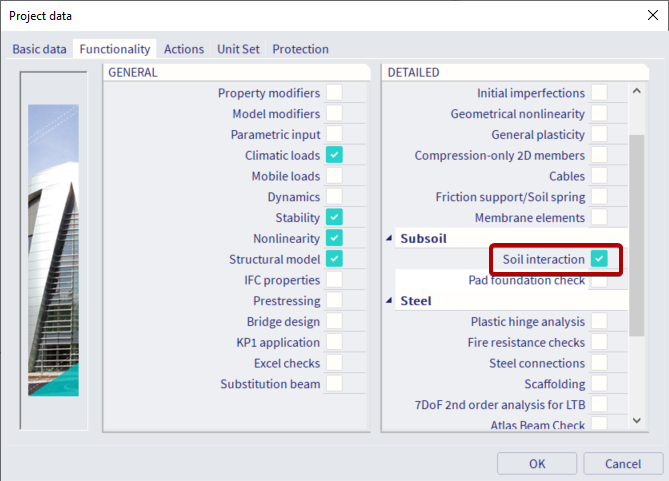Collapse the Steel group
Viewport: 669px width, 481px height.
tap(389, 300)
